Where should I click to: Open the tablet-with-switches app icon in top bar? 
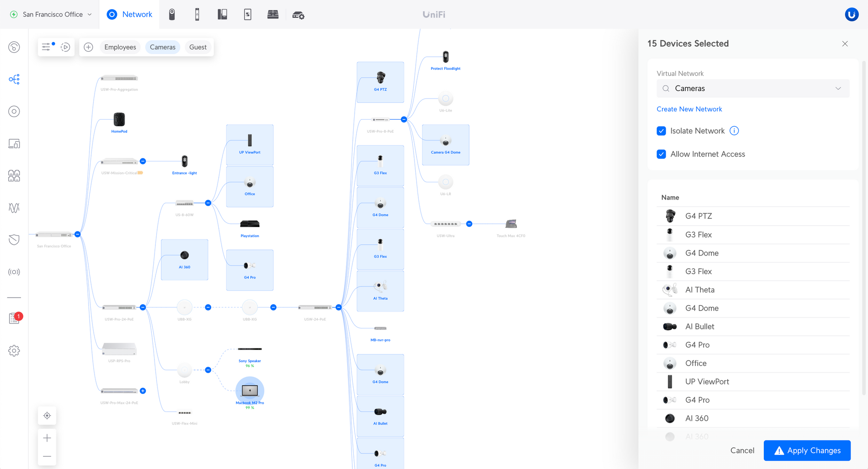(x=248, y=14)
